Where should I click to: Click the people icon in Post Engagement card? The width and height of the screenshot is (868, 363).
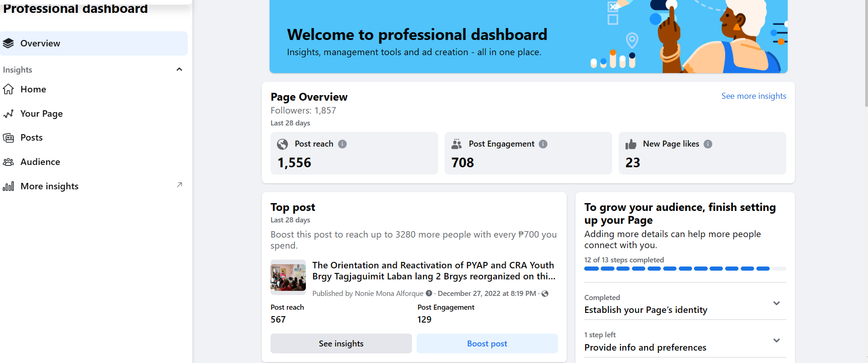tap(457, 144)
